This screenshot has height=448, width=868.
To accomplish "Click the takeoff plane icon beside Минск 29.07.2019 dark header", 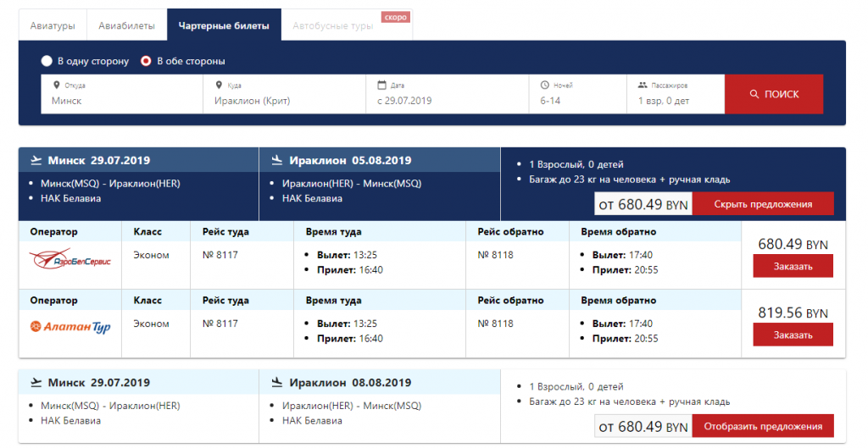I will point(36,160).
